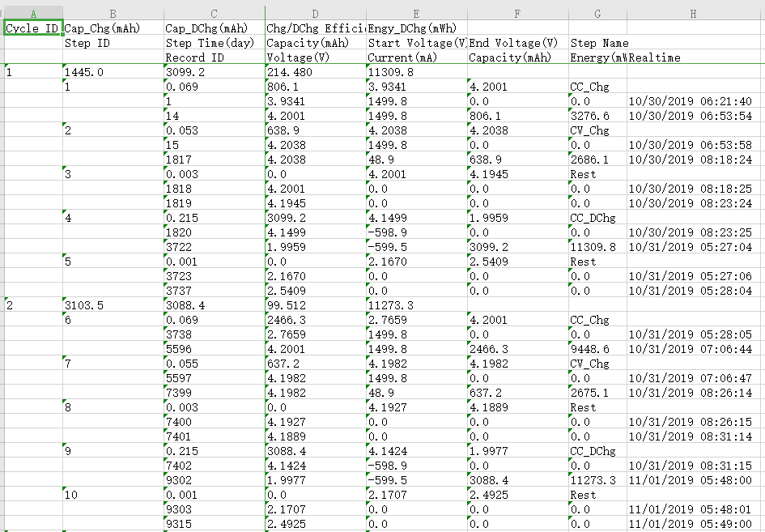This screenshot has width=765, height=532.
Task: Click the 'CC_DChg' cell in step 4 row
Action: pyautogui.click(x=597, y=218)
